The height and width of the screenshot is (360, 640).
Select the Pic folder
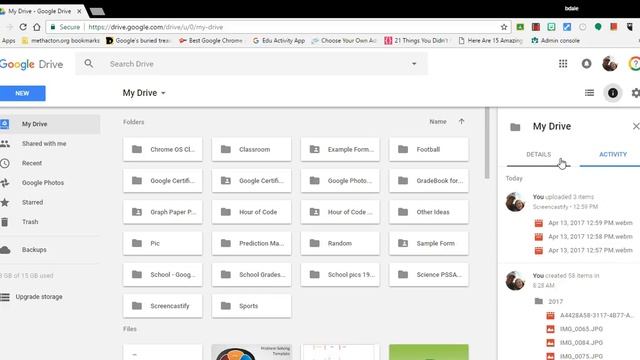(x=162, y=243)
